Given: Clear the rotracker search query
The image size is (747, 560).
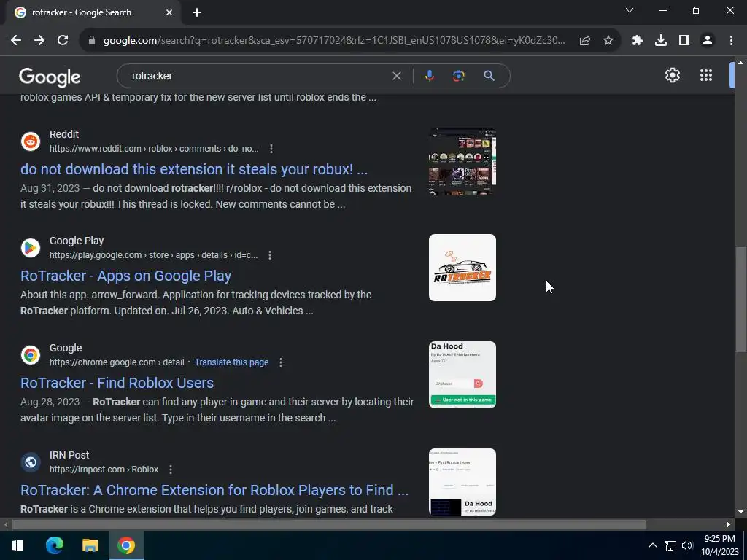Looking at the screenshot, I should (396, 76).
